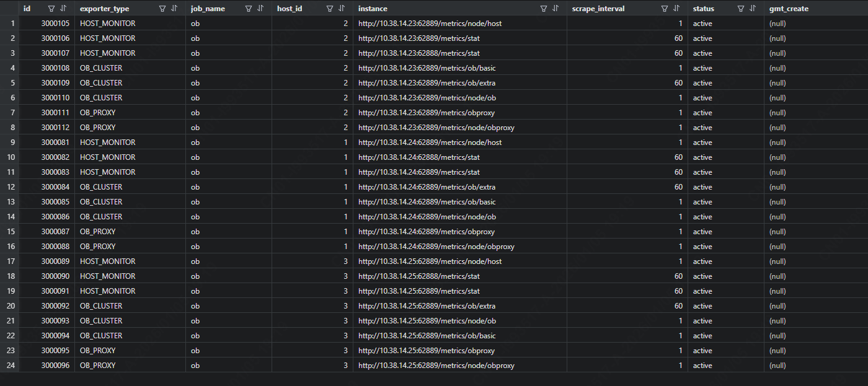Open the instance column filter

(x=544, y=9)
